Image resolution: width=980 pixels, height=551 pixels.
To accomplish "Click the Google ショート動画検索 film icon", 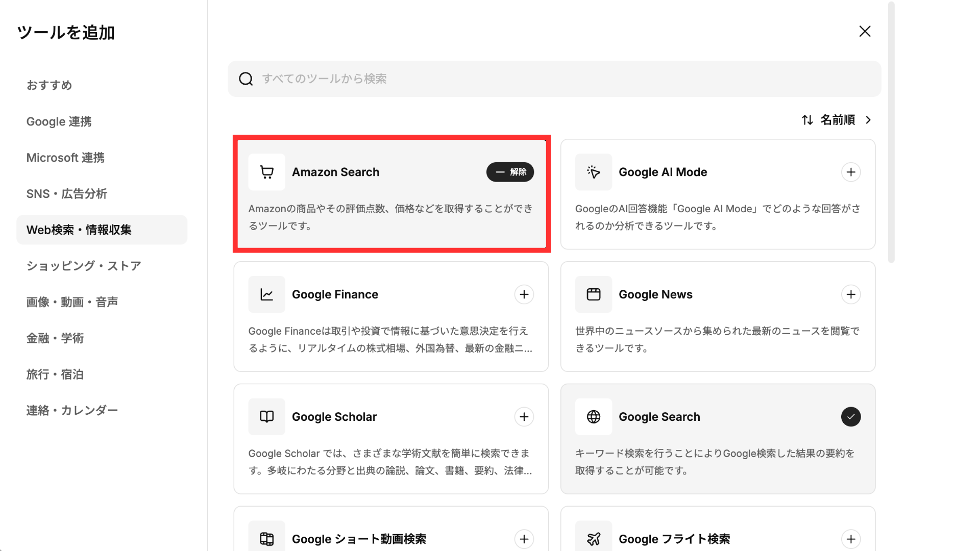I will 266,539.
